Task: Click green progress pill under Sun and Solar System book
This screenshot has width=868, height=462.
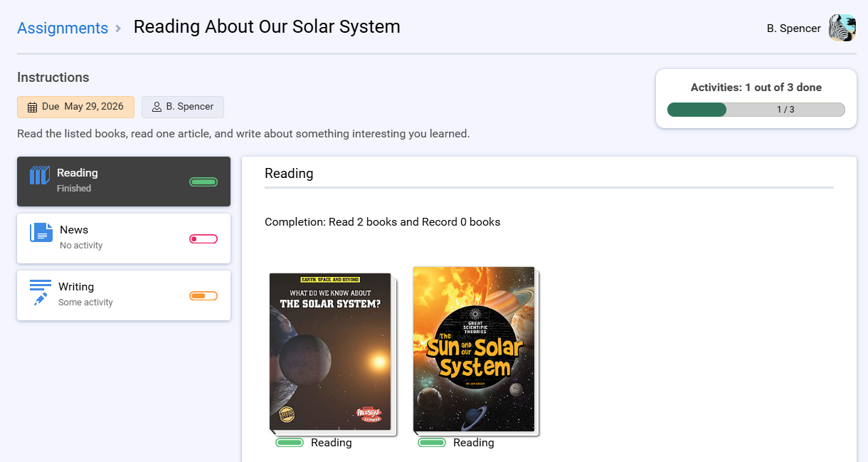Action: [432, 443]
